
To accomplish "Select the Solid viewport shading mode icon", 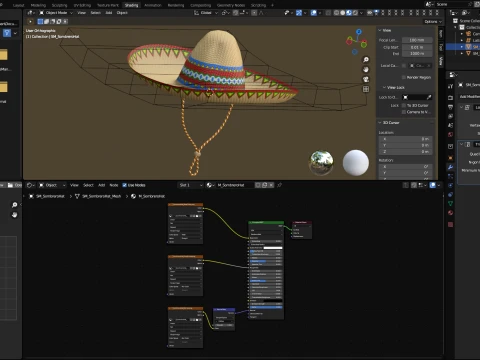I will pos(343,13).
